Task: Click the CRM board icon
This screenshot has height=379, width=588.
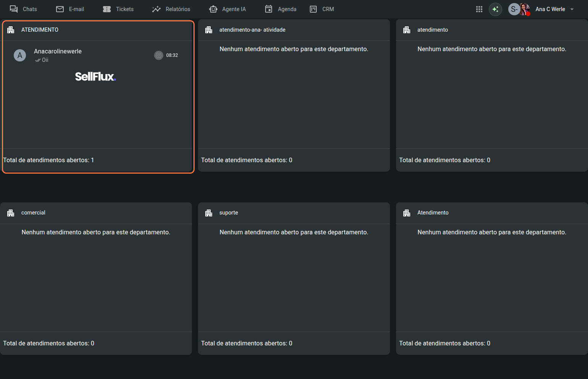Action: (x=313, y=9)
